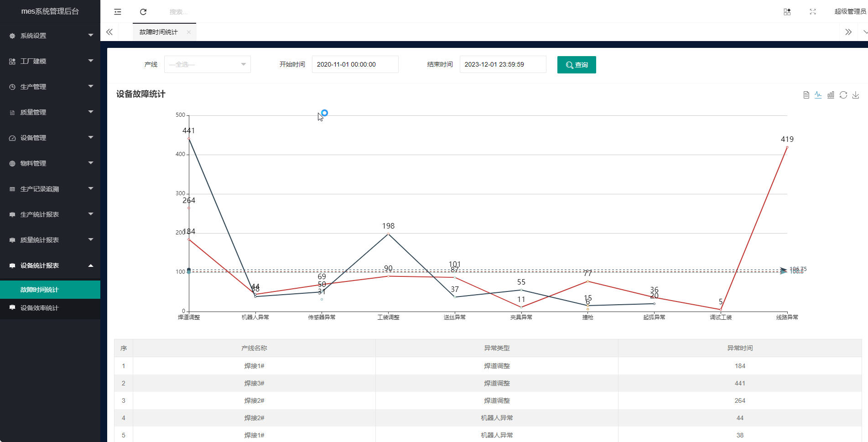Click the mes系统管理后台 logo title

click(50, 11)
